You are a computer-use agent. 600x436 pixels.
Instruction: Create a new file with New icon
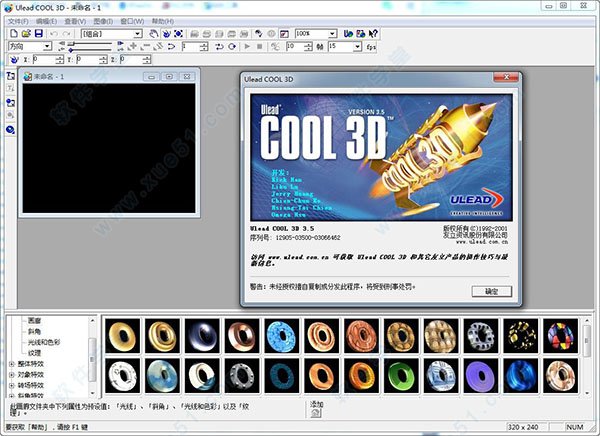(x=14, y=34)
